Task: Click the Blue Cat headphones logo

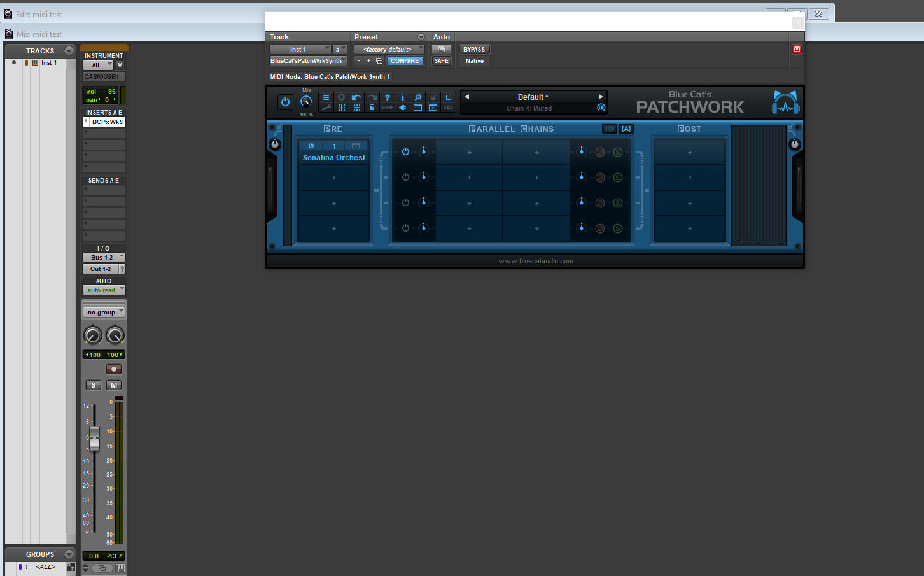Action: 785,102
